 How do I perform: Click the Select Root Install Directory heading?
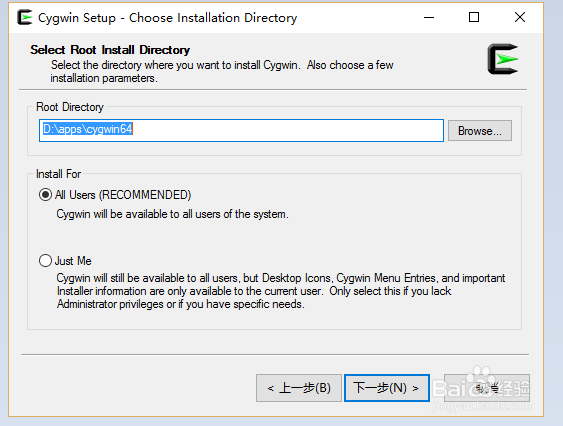click(110, 50)
